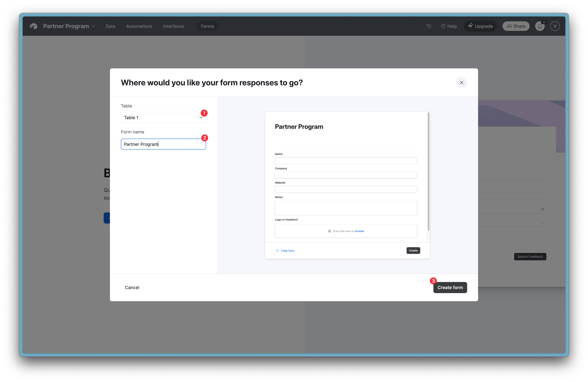Go to the Interfaces tab

[x=173, y=26]
